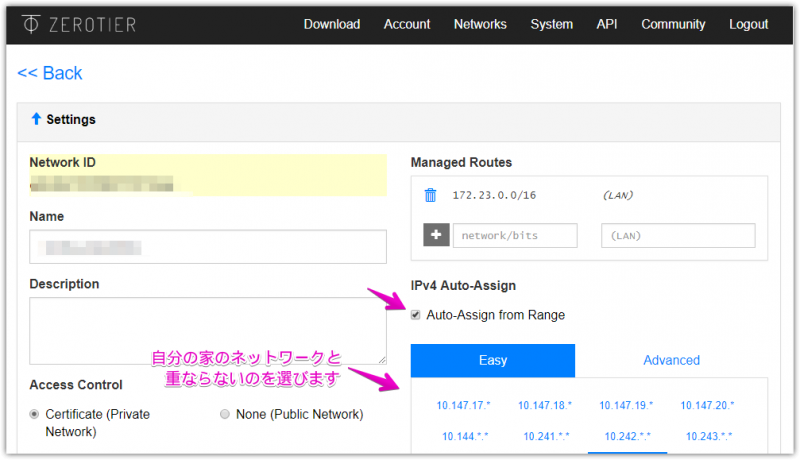Choose the 10.242.*.* address range
This screenshot has width=800, height=460.
pyautogui.click(x=629, y=436)
